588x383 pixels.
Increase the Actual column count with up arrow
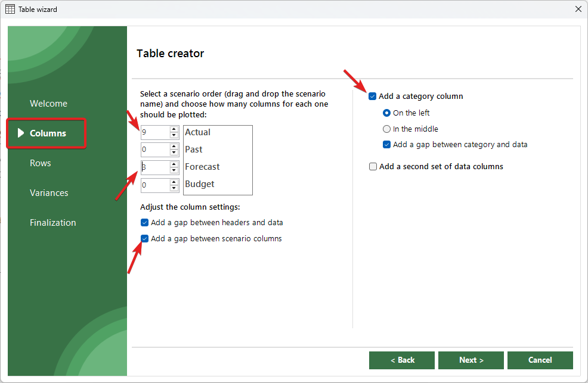174,129
